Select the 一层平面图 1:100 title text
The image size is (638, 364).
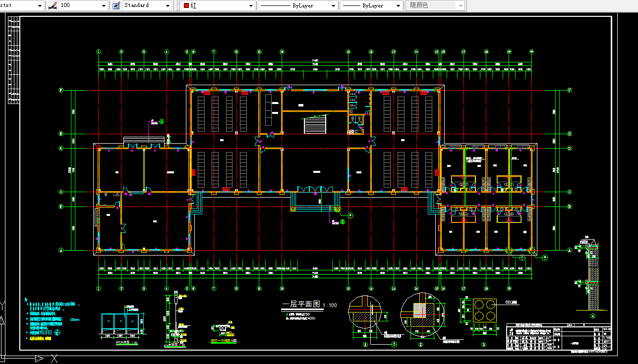300,305
